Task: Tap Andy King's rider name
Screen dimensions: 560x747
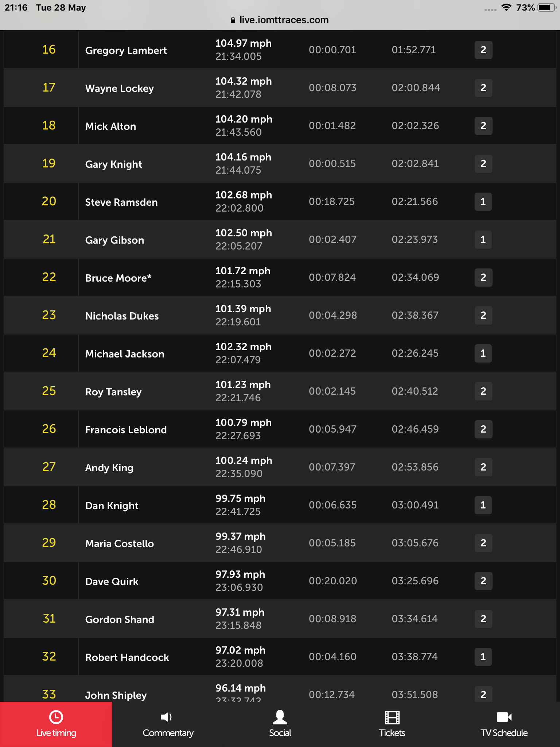Action: pos(109,468)
